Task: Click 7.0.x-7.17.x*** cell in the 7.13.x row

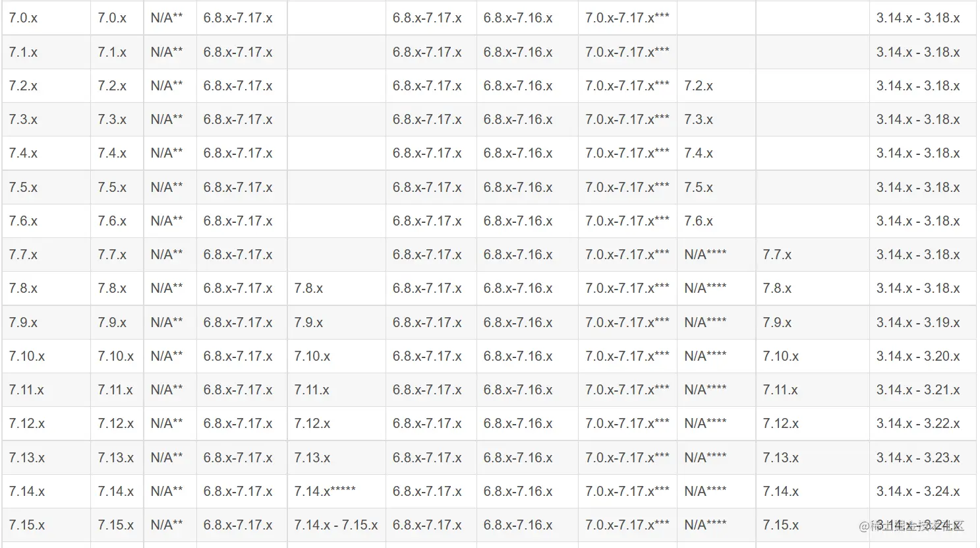Action: (627, 458)
